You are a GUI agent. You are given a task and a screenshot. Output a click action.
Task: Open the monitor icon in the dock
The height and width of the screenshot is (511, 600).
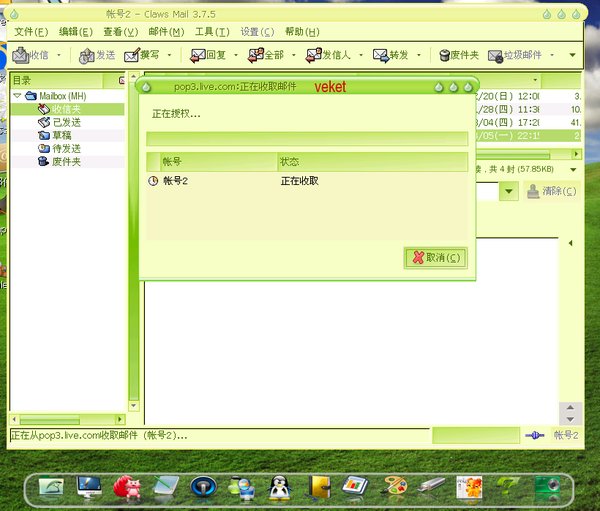[x=89, y=487]
